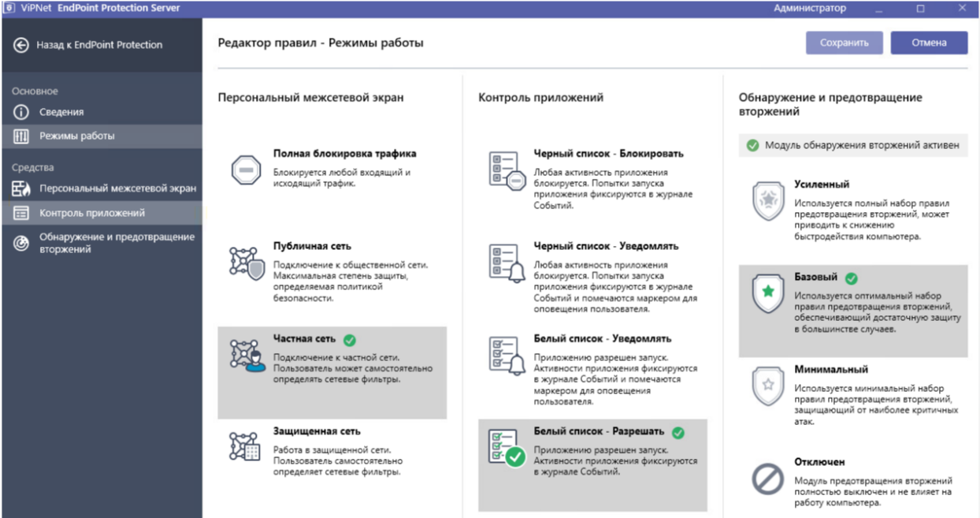Click the Персональный межсетевой экран firewall sidebar icon
Viewport: 980px width, 518px height.
21,189
